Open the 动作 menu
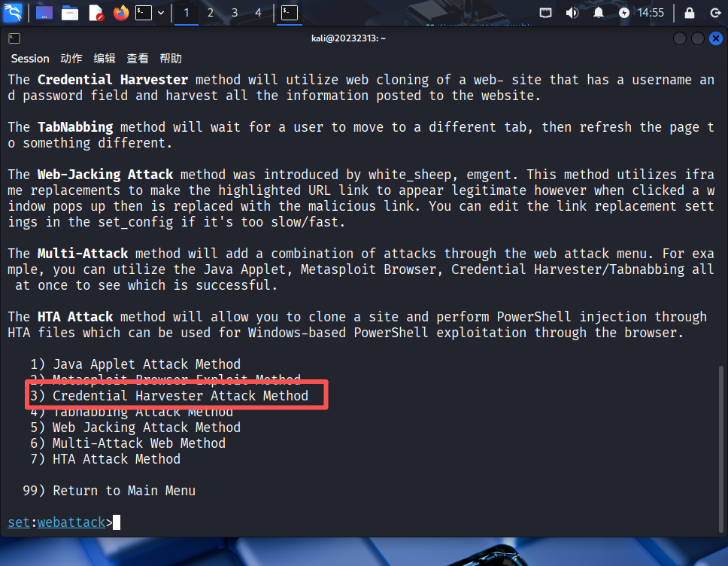Image resolution: width=728 pixels, height=566 pixels. point(71,59)
